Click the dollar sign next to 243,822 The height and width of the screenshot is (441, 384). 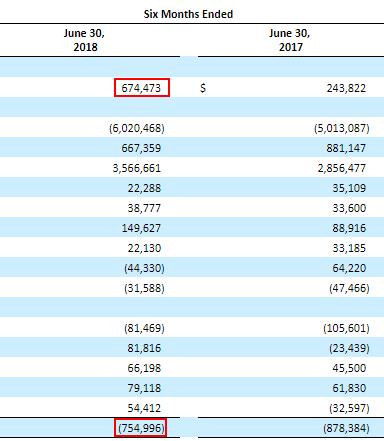coord(203,88)
